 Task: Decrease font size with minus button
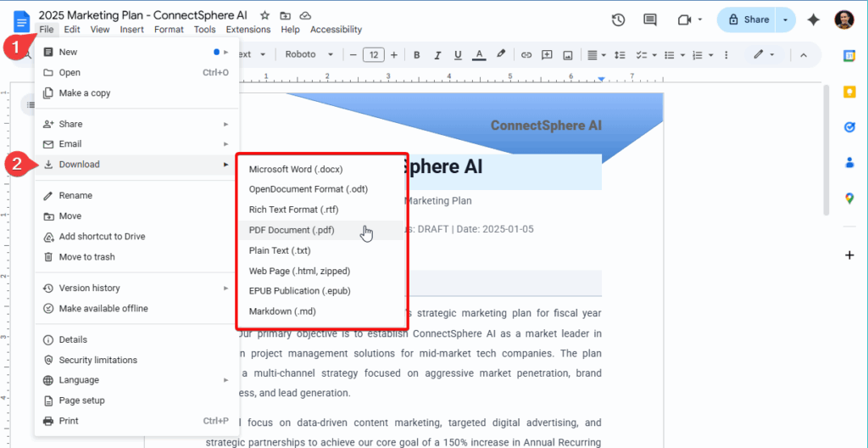[x=353, y=55]
